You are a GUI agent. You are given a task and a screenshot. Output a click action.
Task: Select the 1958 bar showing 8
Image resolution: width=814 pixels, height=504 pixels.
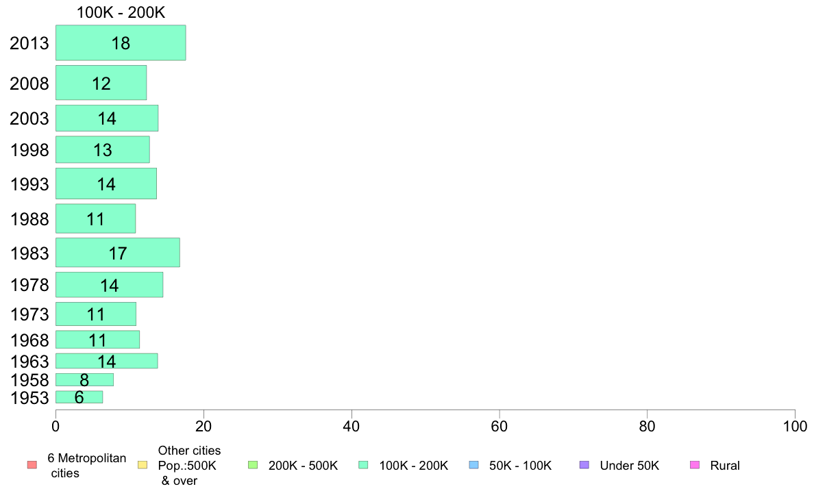(84, 380)
